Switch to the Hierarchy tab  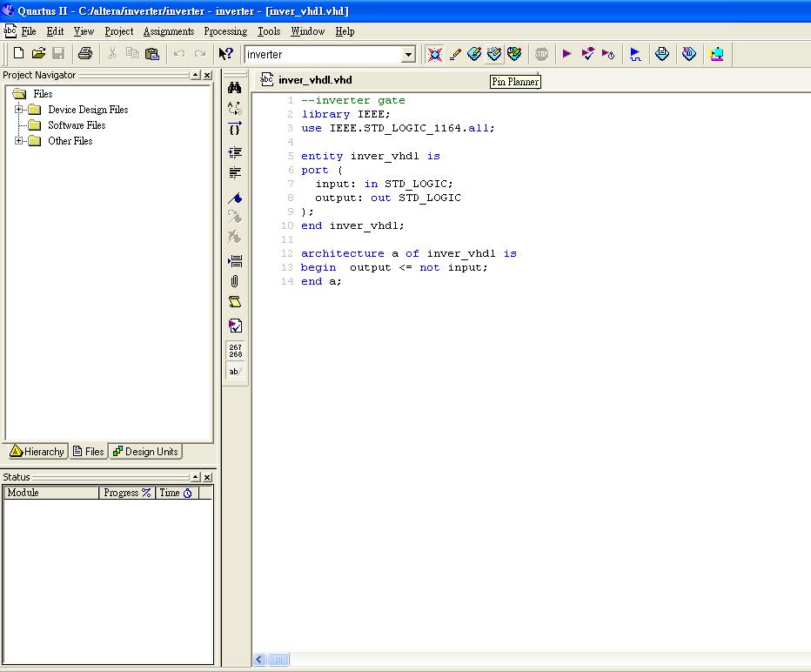37,451
